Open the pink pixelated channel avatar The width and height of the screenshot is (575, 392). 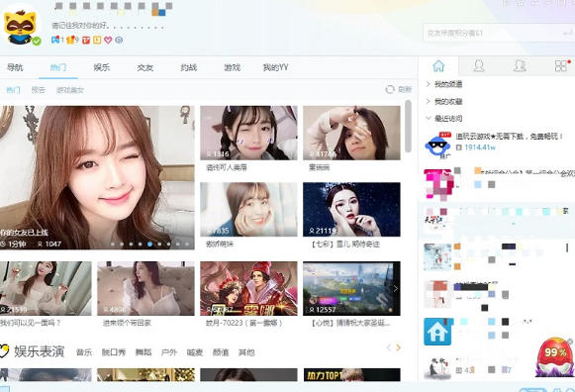pos(437,183)
